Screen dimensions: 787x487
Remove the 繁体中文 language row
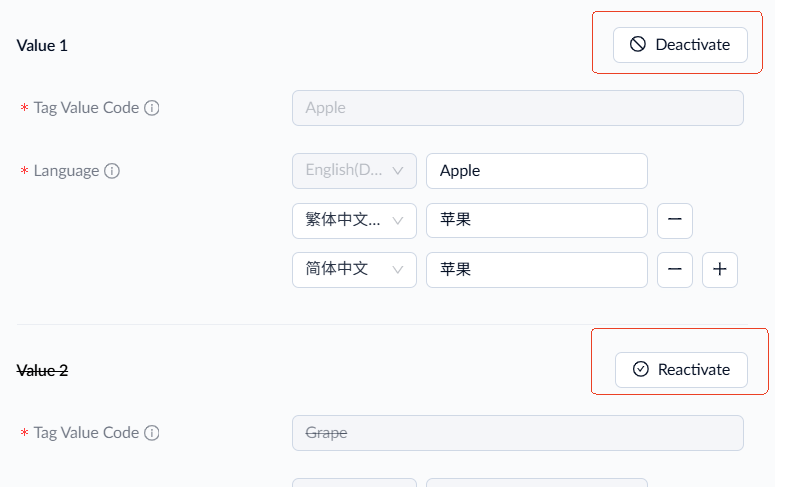pyautogui.click(x=674, y=220)
